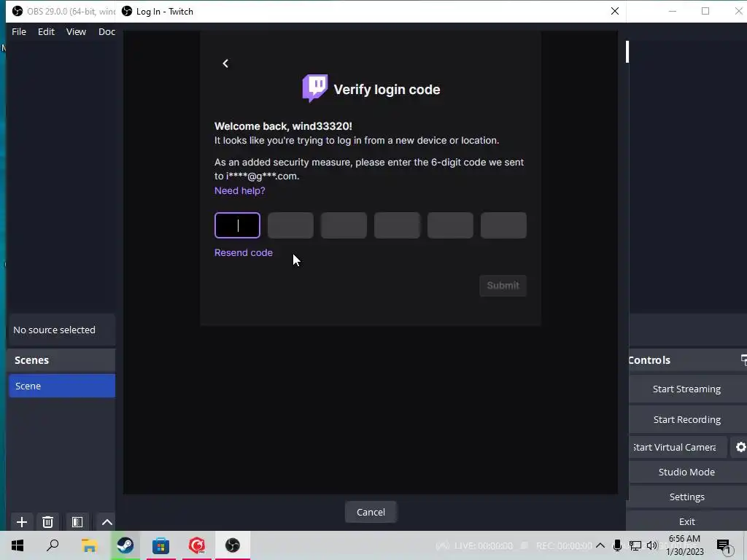Open virtual camera settings gear icon
This screenshot has height=560, width=747.
pyautogui.click(x=740, y=447)
